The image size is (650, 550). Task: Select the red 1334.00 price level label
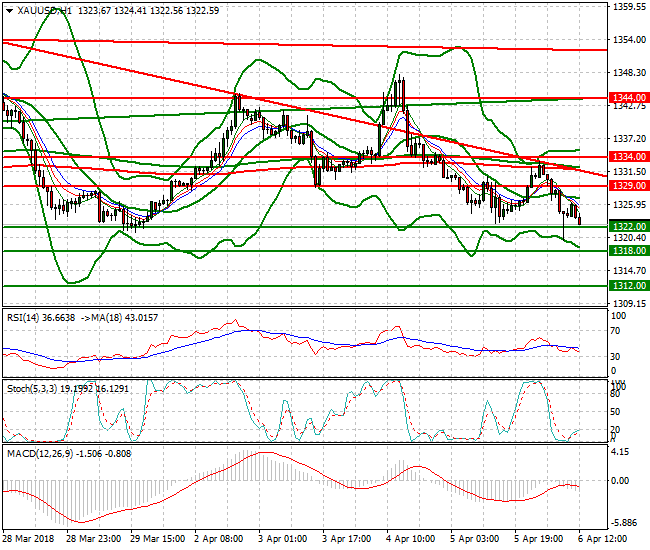click(x=630, y=157)
